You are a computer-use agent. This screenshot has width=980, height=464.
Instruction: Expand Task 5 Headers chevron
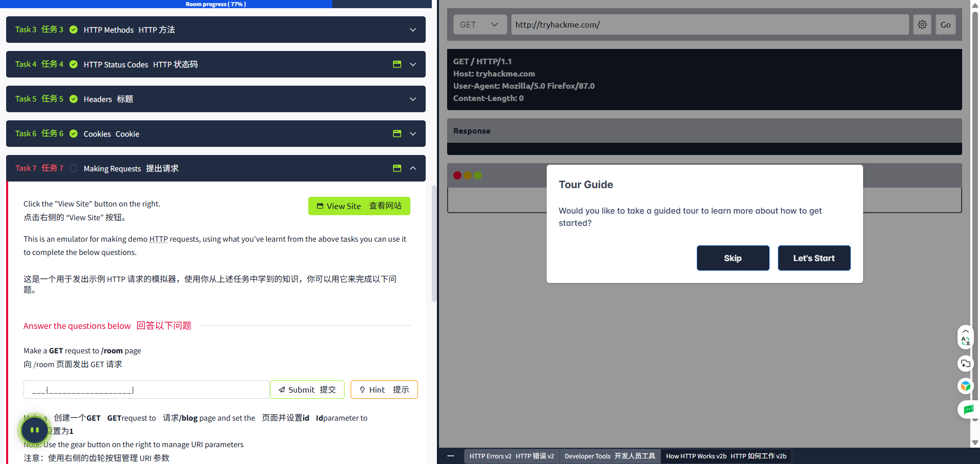(x=413, y=99)
